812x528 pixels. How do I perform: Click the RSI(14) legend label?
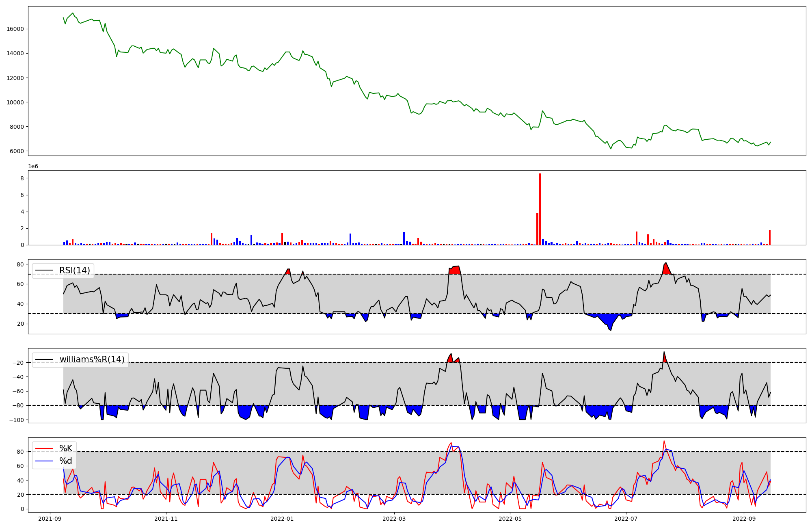pos(75,270)
